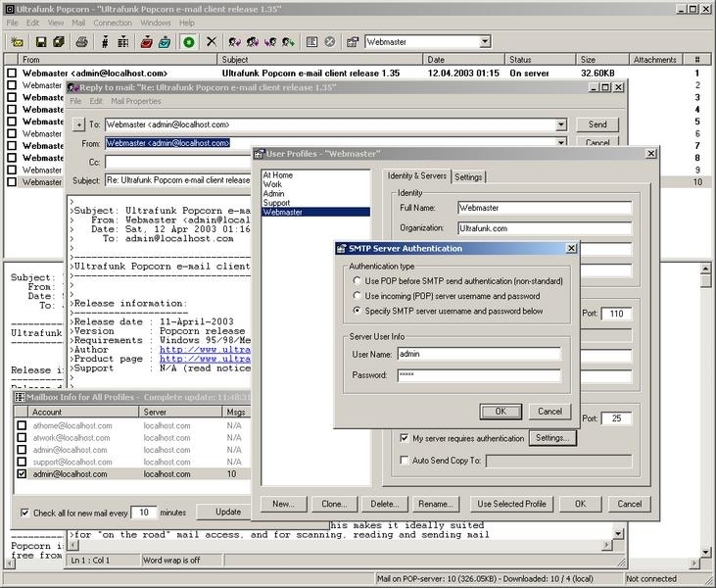Image resolution: width=716 pixels, height=588 pixels.
Task: Uncheck the last admin@localhost.com mailbox row
Action: coord(22,473)
